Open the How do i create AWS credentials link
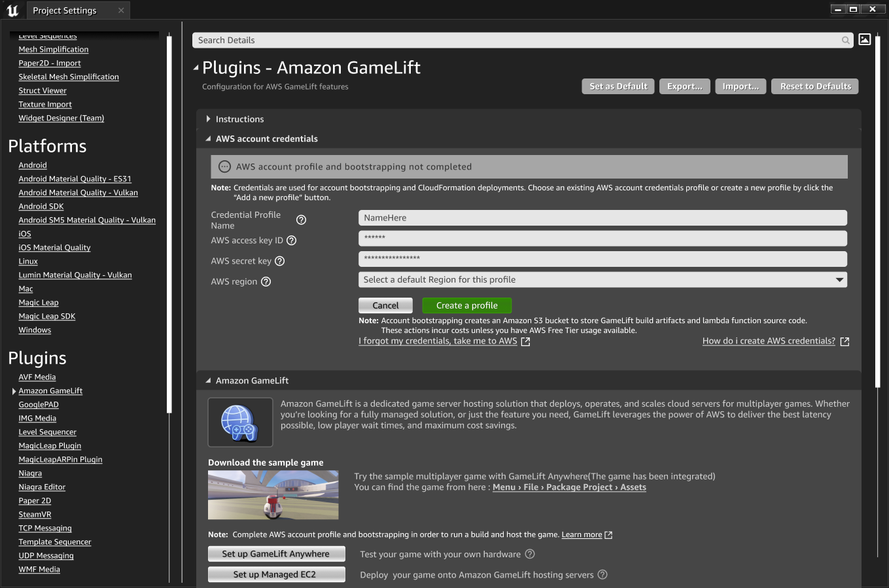Image resolution: width=889 pixels, height=588 pixels. 769,341
